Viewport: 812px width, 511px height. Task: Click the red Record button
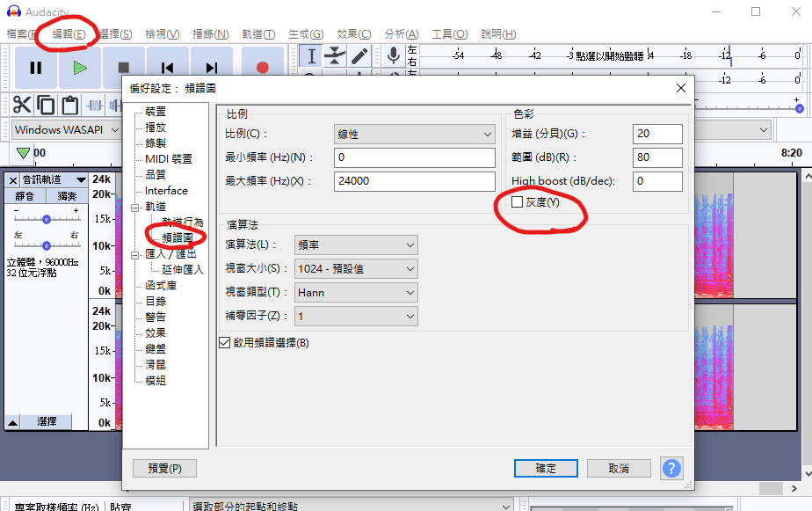tap(263, 68)
